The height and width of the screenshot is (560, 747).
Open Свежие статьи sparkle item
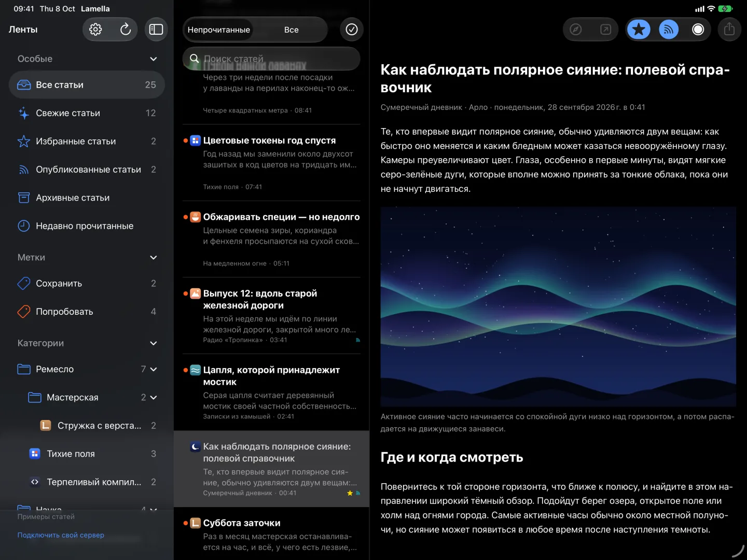(87, 113)
